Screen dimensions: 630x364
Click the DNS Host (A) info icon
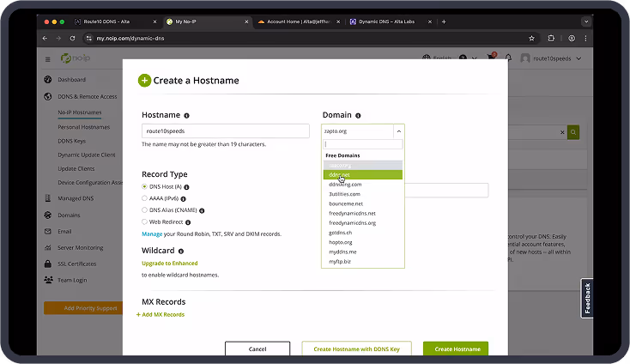coord(186,187)
